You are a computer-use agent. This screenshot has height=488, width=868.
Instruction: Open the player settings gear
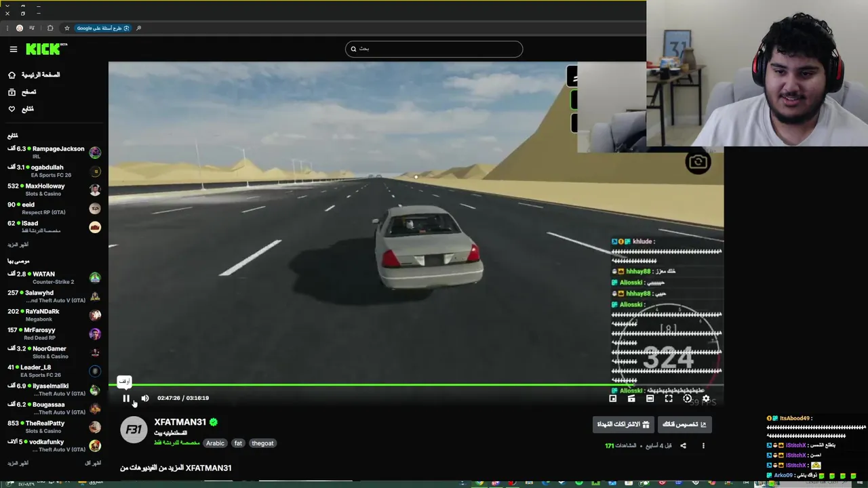point(706,399)
